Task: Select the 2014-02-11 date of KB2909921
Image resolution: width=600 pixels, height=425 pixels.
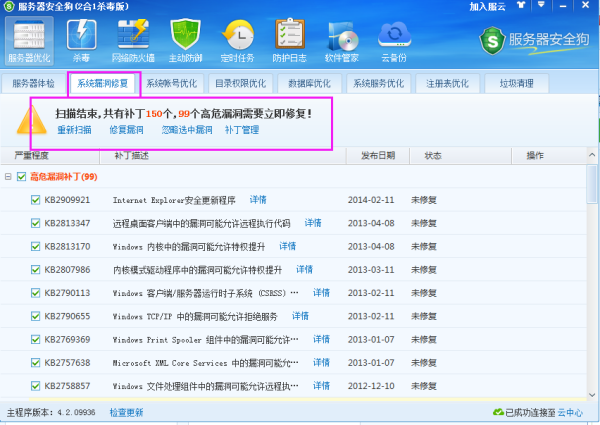Action: [371, 200]
